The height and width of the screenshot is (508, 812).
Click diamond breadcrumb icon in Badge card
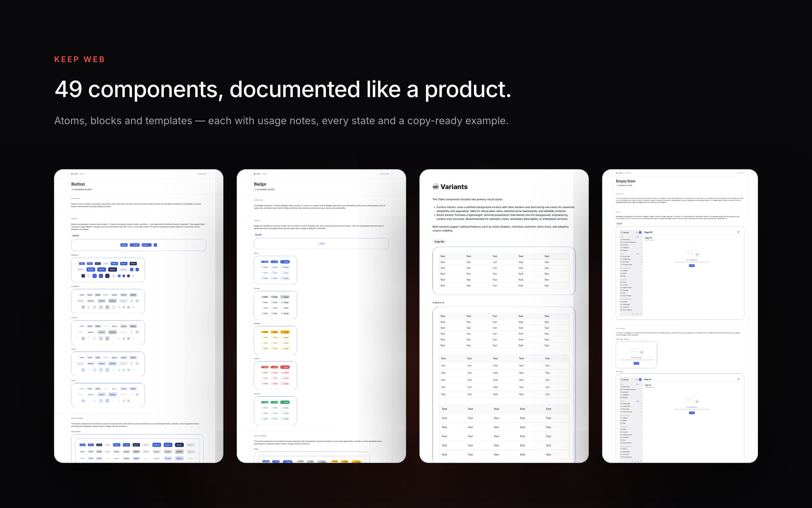point(255,174)
